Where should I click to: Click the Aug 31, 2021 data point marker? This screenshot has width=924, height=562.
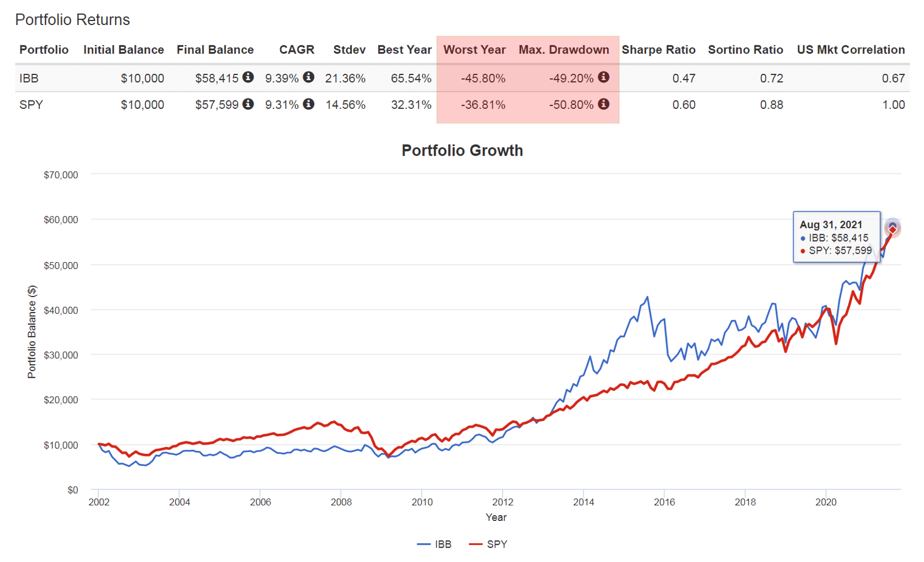point(892,228)
